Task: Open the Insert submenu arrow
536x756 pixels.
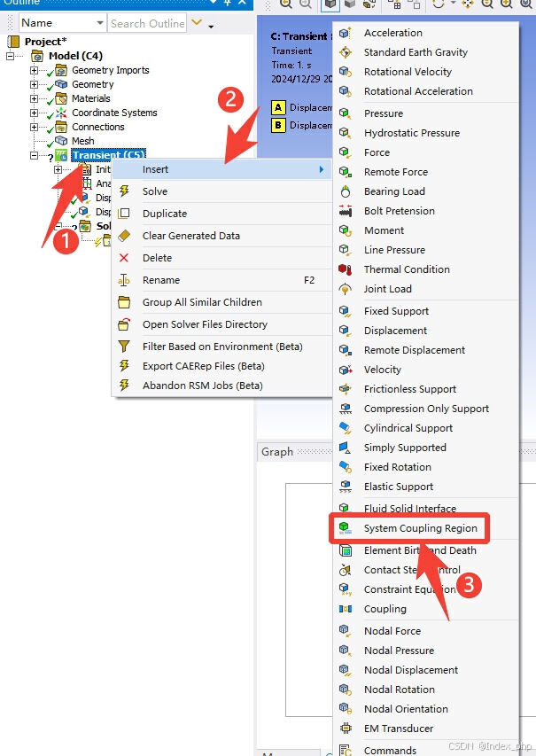Action: [321, 169]
